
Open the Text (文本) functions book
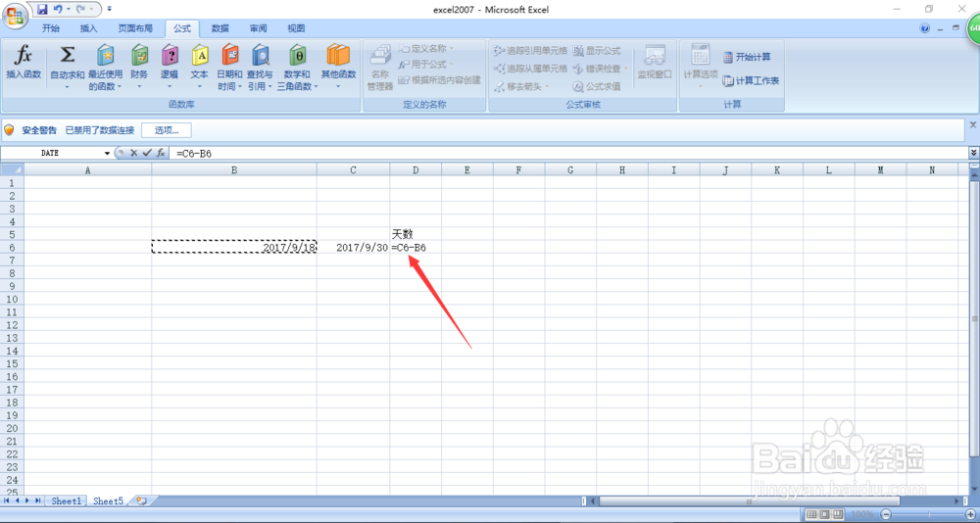tap(199, 55)
